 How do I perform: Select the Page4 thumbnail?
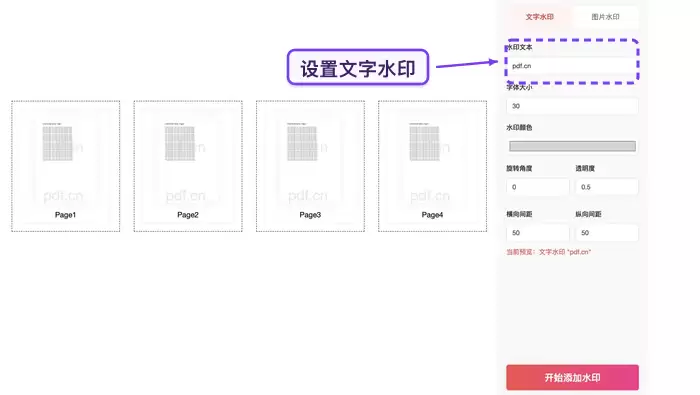coord(433,166)
